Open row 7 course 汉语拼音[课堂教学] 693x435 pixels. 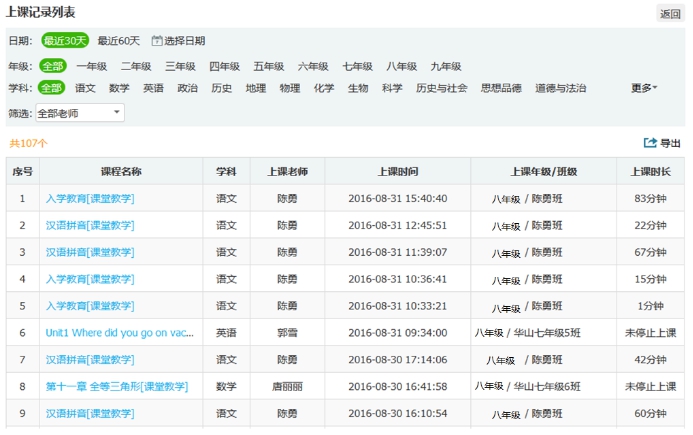[x=90, y=359]
